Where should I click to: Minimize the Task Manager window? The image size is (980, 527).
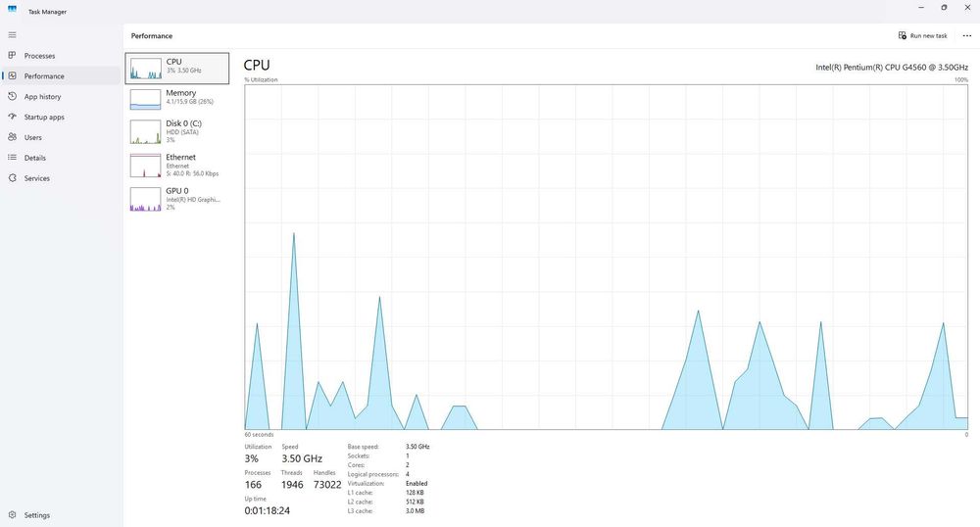[920, 8]
